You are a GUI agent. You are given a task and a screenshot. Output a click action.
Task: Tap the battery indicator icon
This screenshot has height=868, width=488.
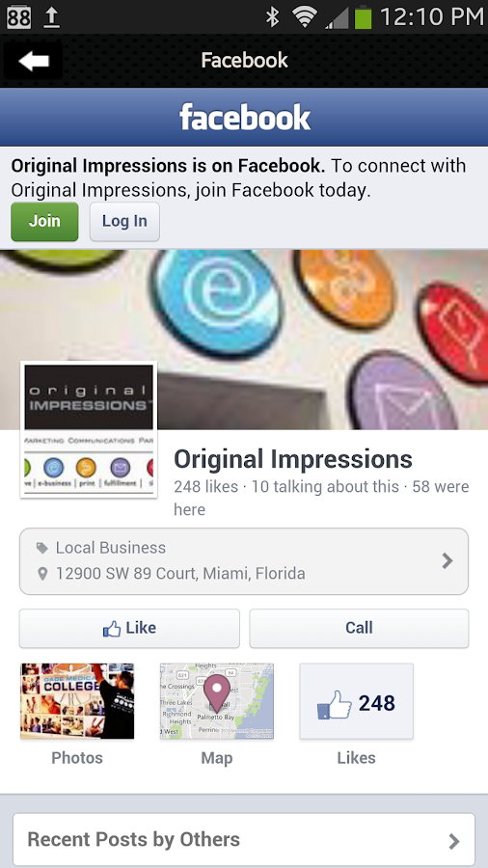point(363,17)
